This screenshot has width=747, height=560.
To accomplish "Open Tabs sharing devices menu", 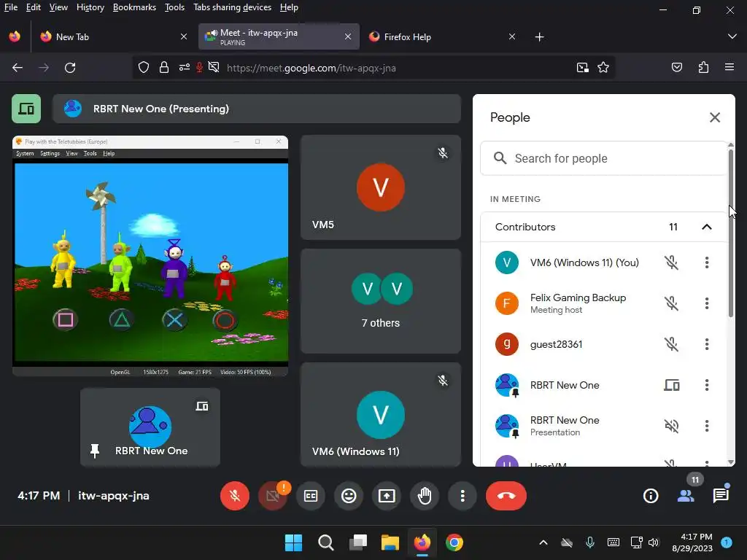I will (233, 7).
